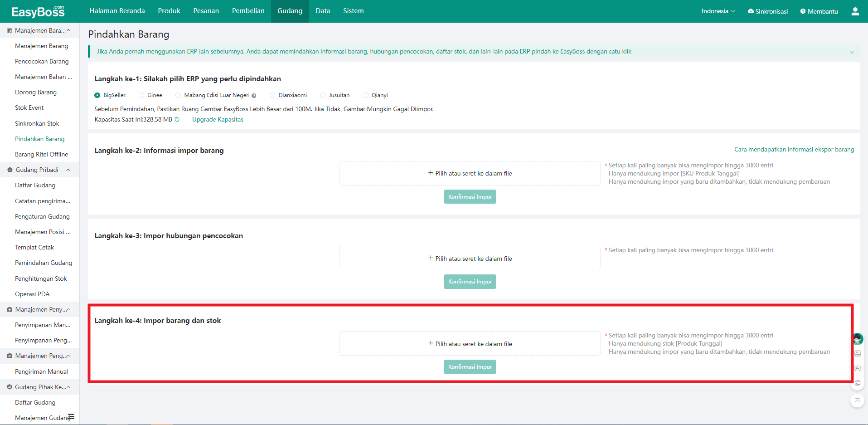Click the floating switch arrows icon
Viewport: 868px width, 425px height.
tap(858, 383)
